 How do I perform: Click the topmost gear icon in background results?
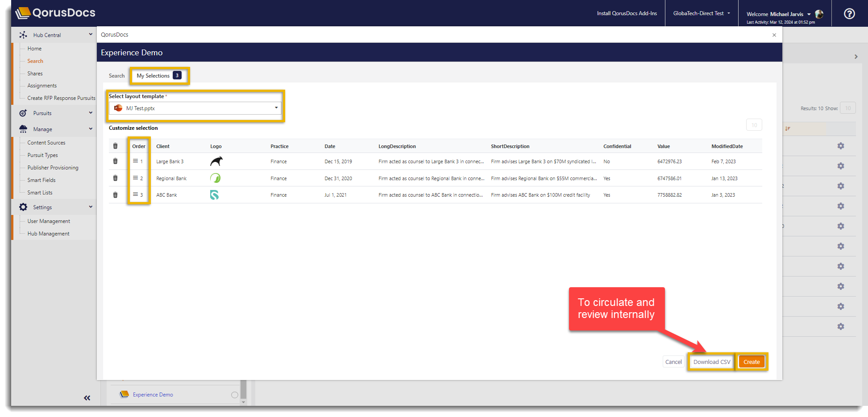[841, 146]
